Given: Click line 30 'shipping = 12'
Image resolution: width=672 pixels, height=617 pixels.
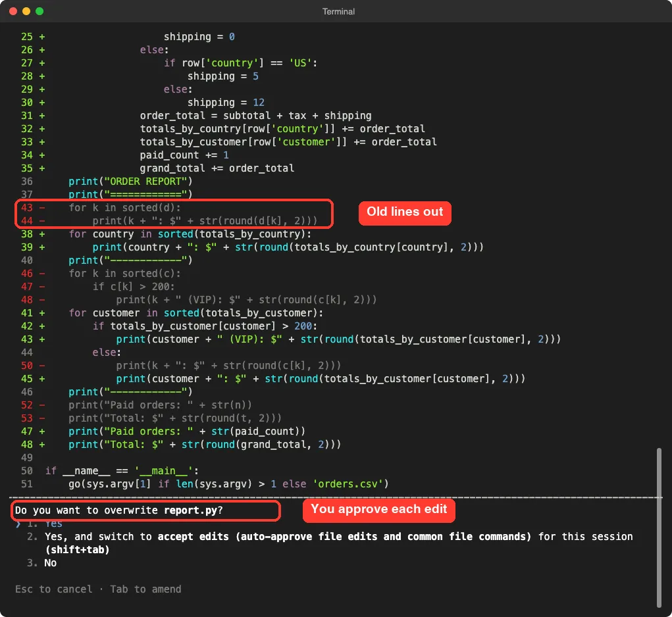Looking at the screenshot, I should coord(226,103).
